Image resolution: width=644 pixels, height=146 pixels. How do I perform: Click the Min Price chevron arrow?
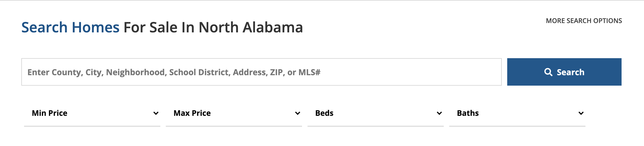tap(156, 113)
